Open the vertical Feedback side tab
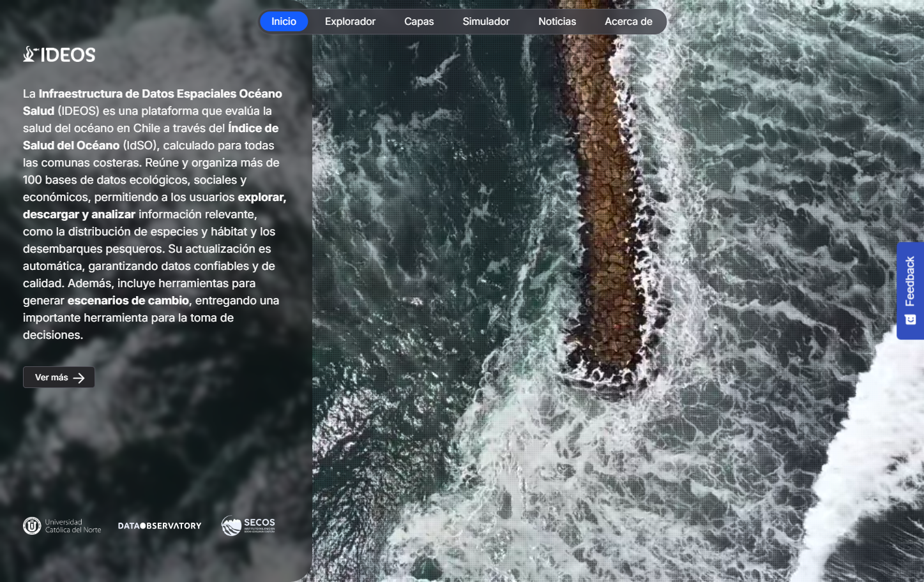Image resolution: width=924 pixels, height=582 pixels. tap(910, 291)
